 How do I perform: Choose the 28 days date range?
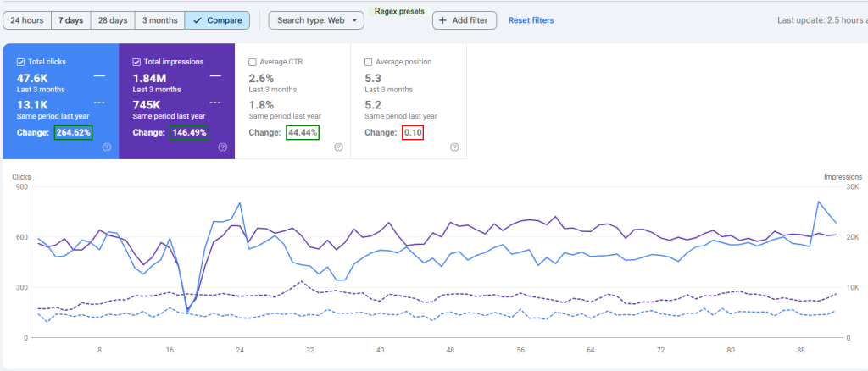[x=112, y=20]
